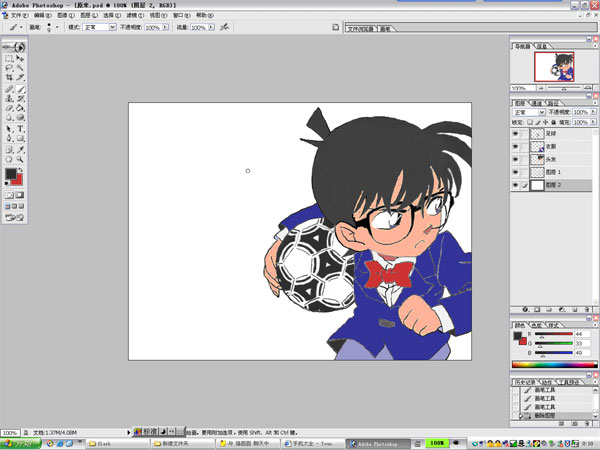600x450 pixels.
Task: Select the Healing Brush tool
Action: point(9,89)
